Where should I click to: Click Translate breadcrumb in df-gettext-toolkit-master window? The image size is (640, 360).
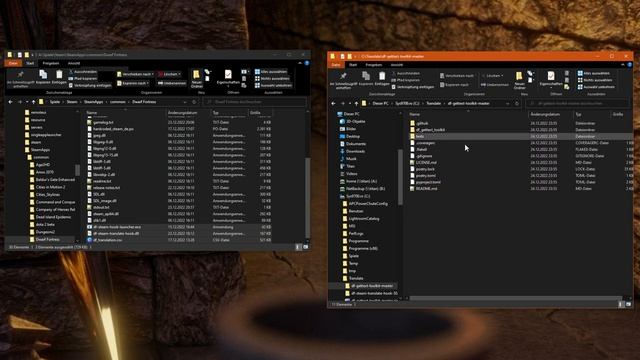point(434,104)
